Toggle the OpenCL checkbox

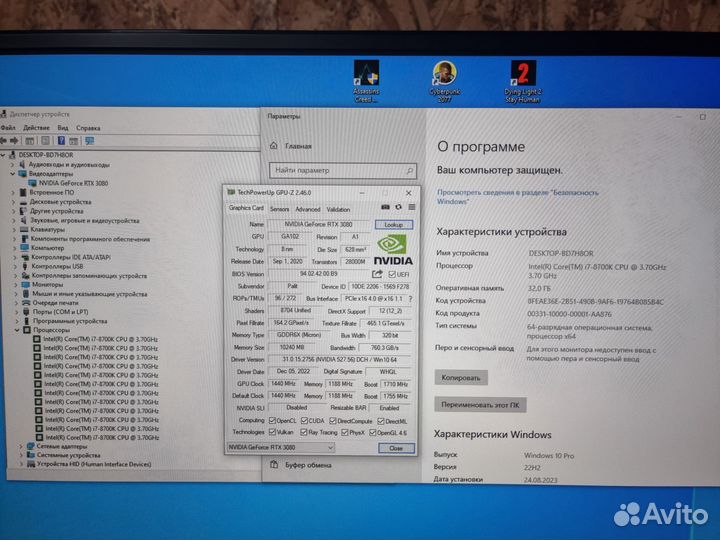coord(272,421)
